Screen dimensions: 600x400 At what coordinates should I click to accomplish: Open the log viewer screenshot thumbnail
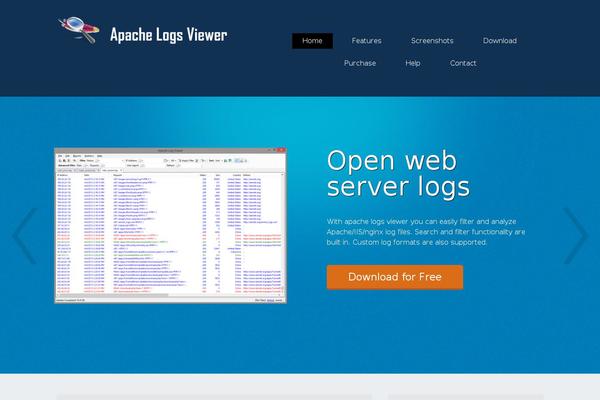[170, 225]
